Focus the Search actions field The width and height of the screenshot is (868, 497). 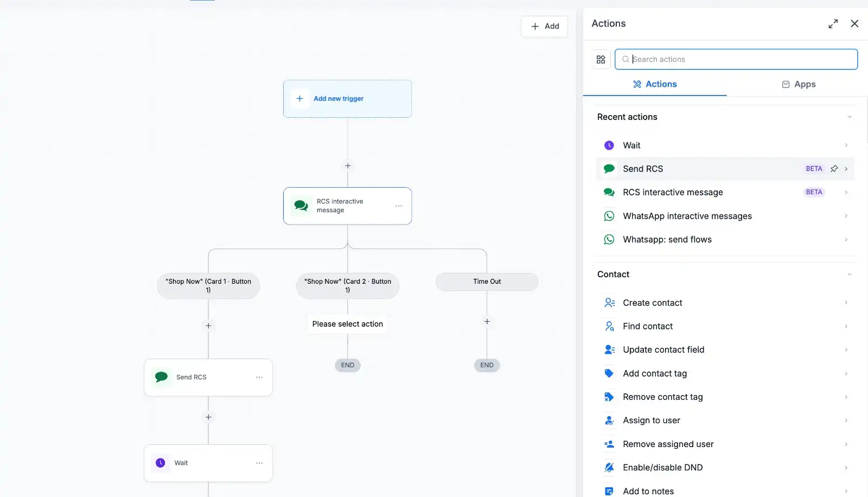pos(736,59)
